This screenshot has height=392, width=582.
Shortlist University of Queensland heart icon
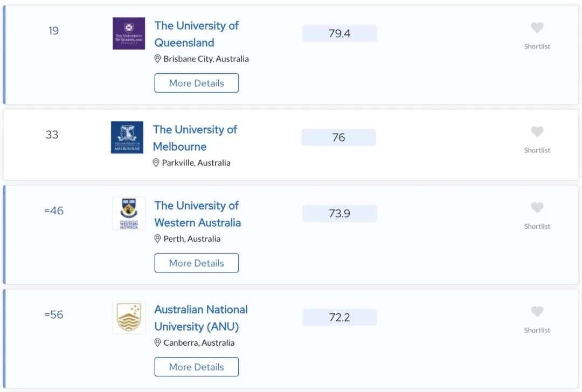537,27
